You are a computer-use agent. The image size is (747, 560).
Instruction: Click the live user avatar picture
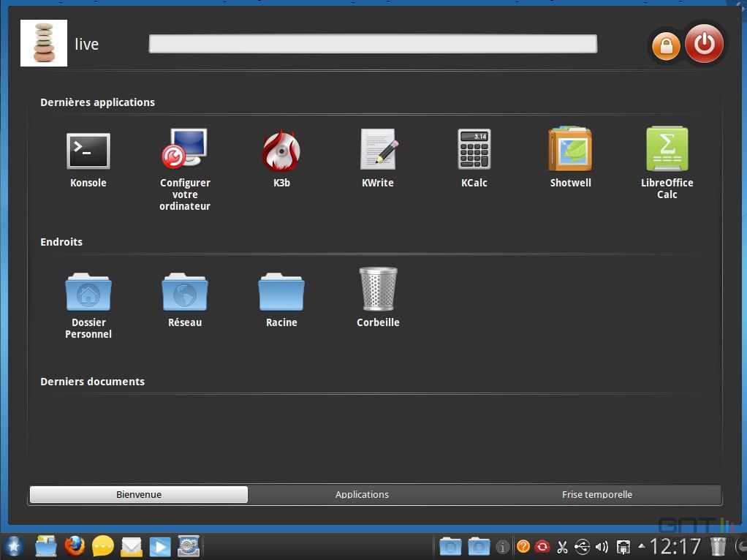pos(44,43)
